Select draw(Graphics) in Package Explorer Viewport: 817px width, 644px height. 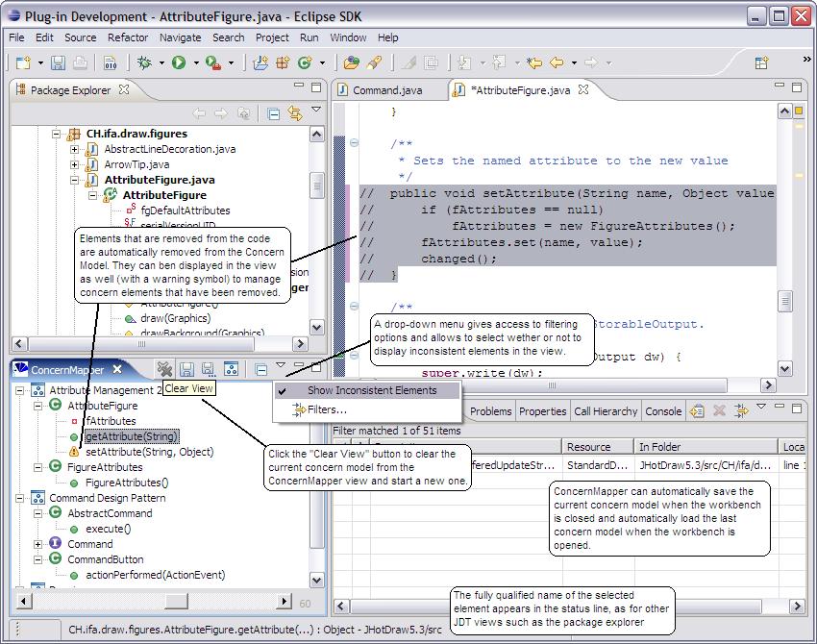[x=176, y=318]
